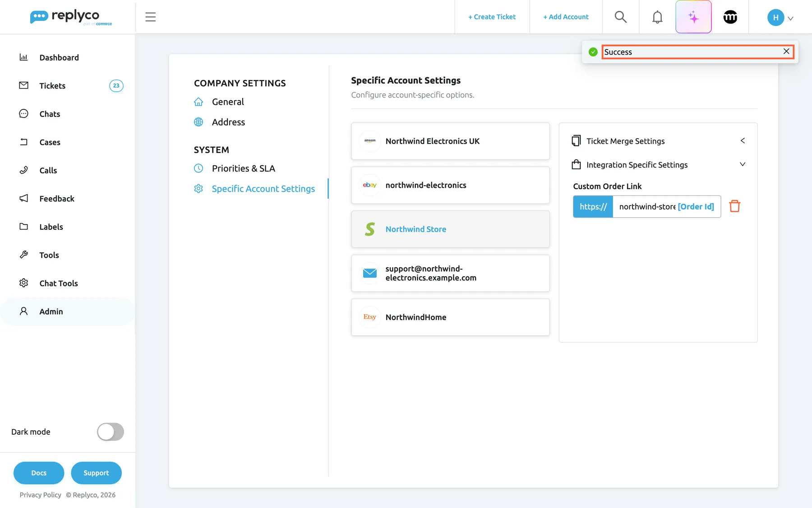
Task: Select Admin in the sidebar
Action: point(68,312)
